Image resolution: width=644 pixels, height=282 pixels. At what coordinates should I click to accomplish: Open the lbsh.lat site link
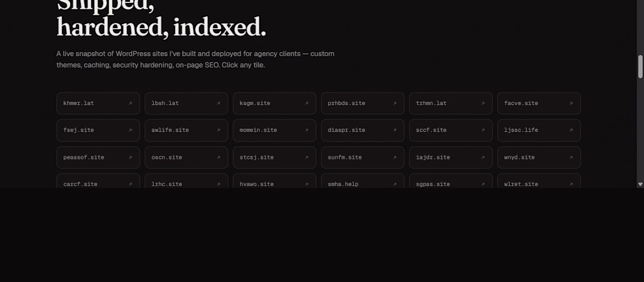point(186,104)
